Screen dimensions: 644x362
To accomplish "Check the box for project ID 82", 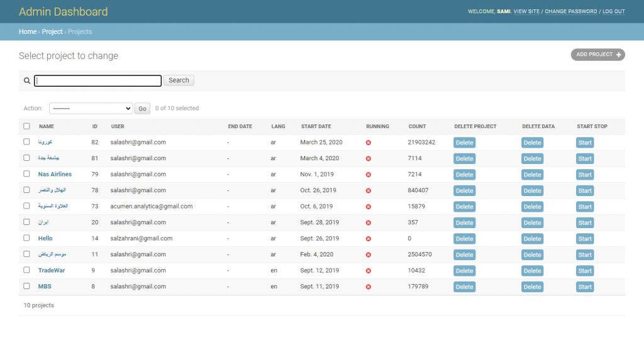I will point(26,141).
